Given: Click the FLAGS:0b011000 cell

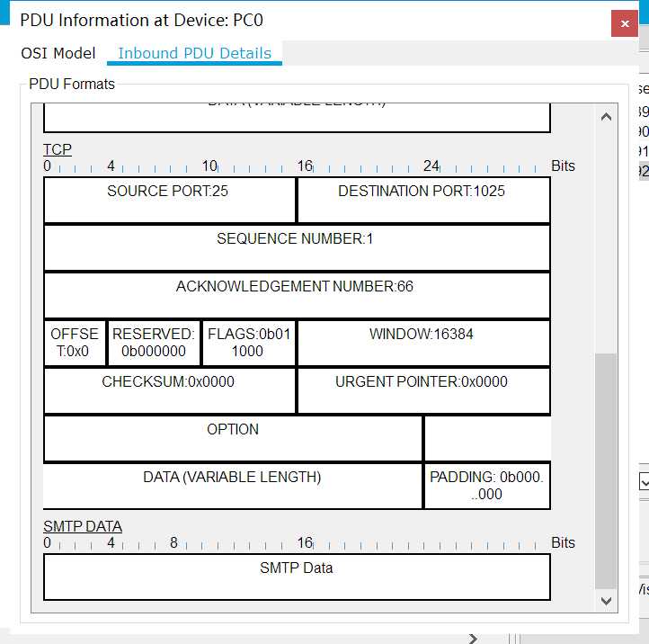Looking at the screenshot, I should click(249, 343).
